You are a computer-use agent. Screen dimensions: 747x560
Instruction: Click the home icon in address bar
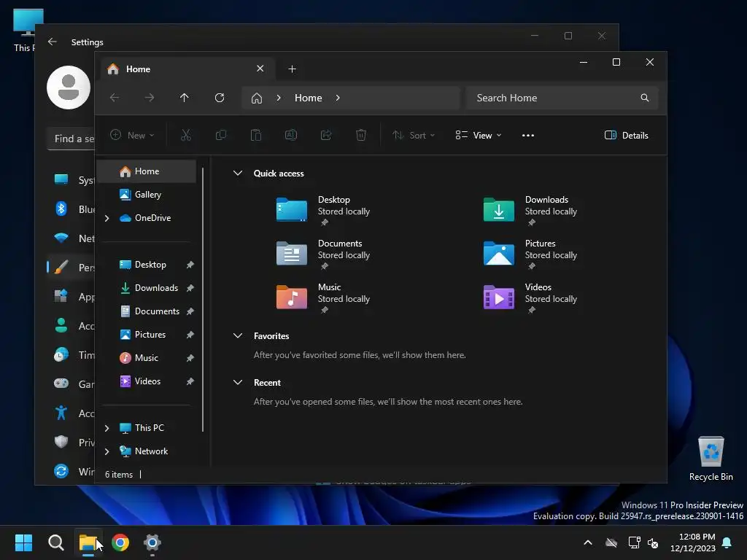[x=257, y=98]
